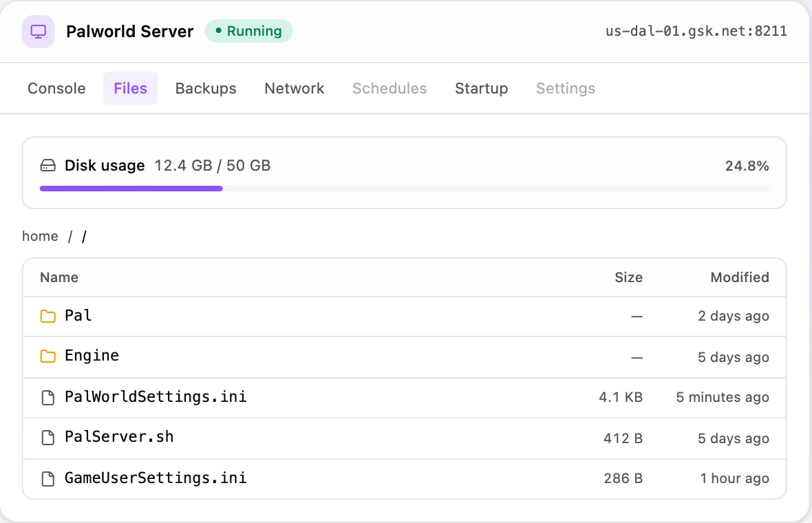Click the Name column header
The width and height of the screenshot is (812, 523).
coord(59,277)
